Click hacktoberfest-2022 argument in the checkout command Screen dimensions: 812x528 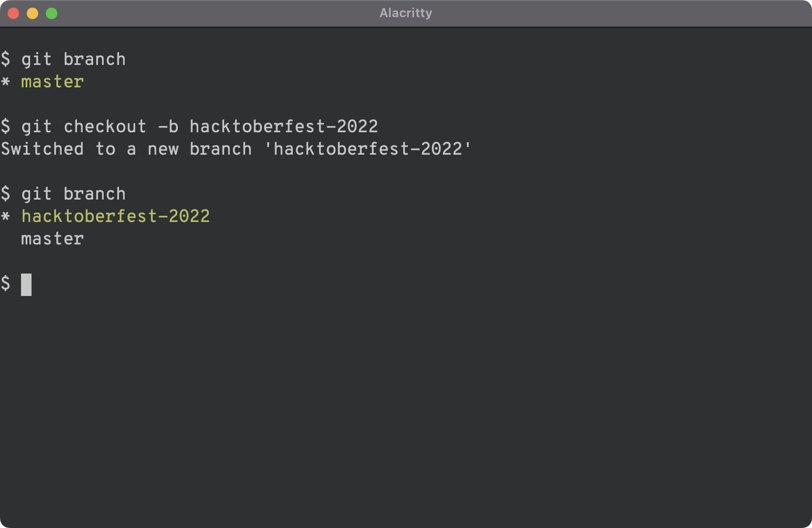pyautogui.click(x=284, y=127)
